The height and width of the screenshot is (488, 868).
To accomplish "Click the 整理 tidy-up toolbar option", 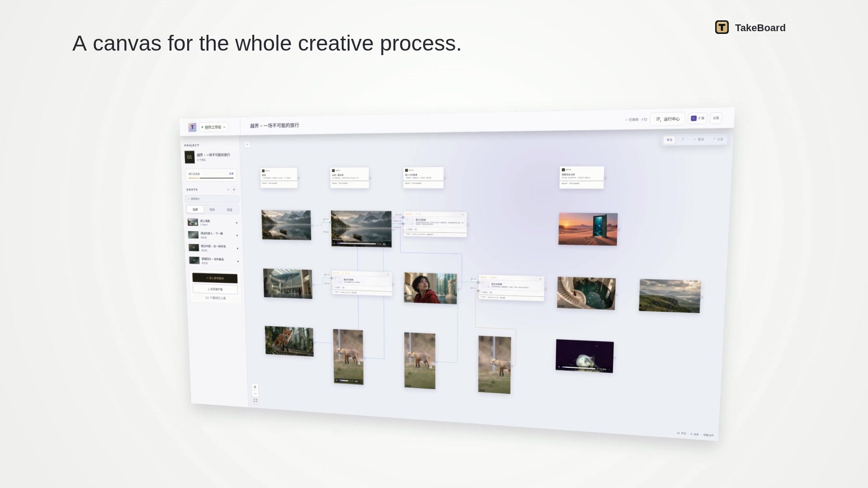I will (x=699, y=139).
